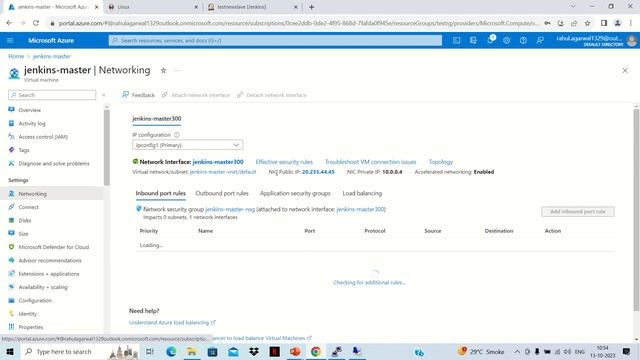Viewport: 640px width, 360px height.
Task: Click the account avatar in the top right
Action: point(631,40)
